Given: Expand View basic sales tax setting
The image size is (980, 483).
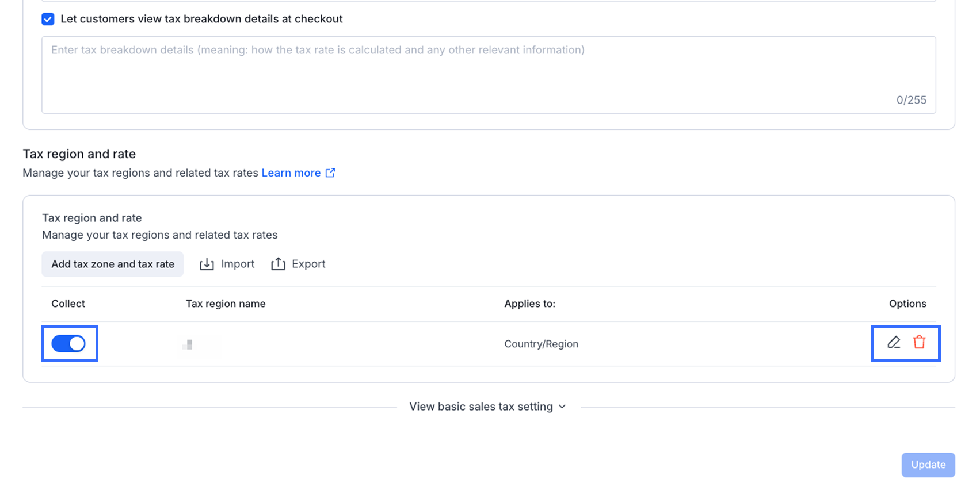Looking at the screenshot, I should tap(481, 407).
